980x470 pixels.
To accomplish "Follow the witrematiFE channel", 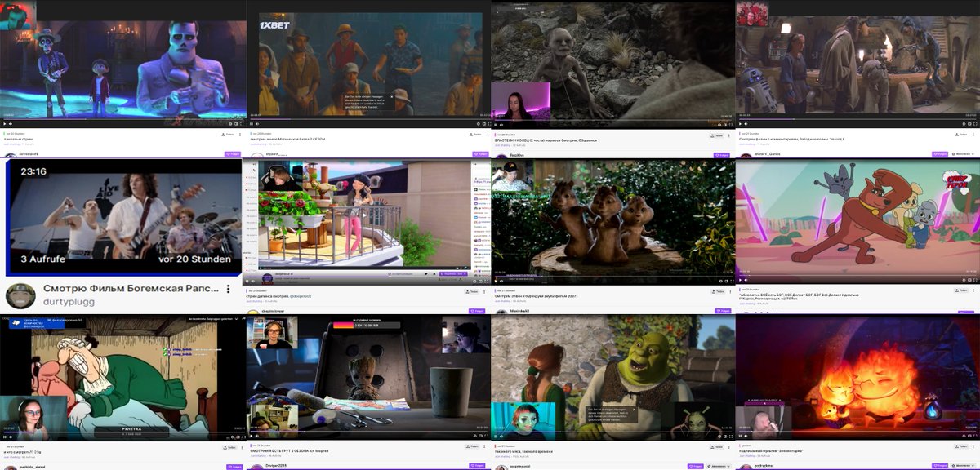I will 232,154.
